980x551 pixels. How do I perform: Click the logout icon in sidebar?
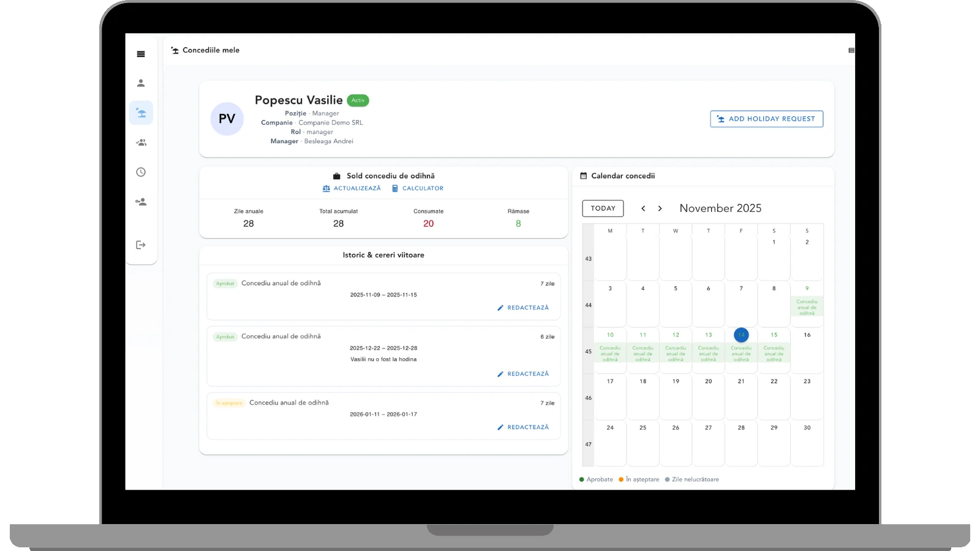(141, 245)
